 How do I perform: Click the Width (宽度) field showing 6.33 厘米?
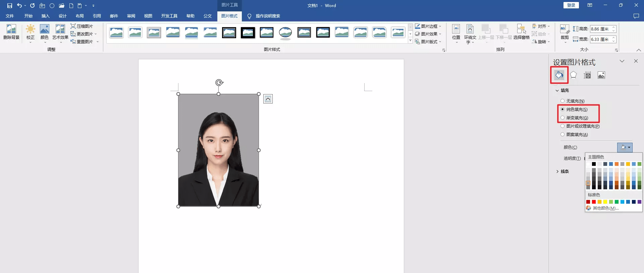point(600,39)
